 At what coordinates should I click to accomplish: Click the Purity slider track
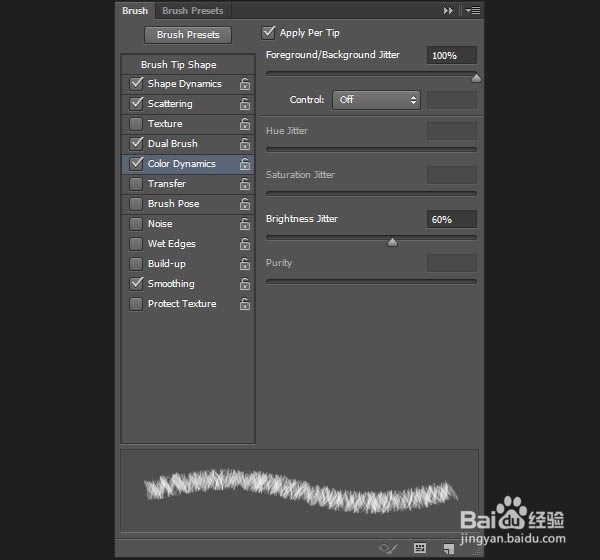pos(371,281)
